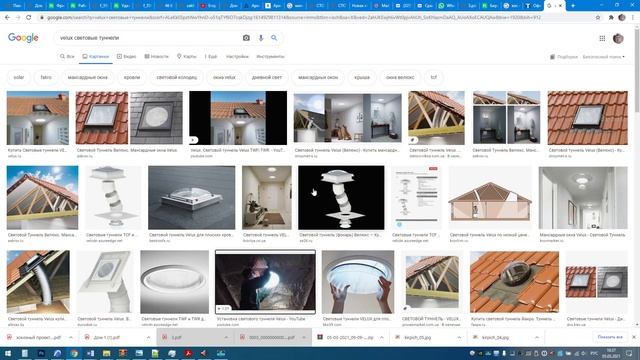Select the световой колодец chip
Image resolution: width=640 pixels, height=360 pixels.
tap(176, 77)
